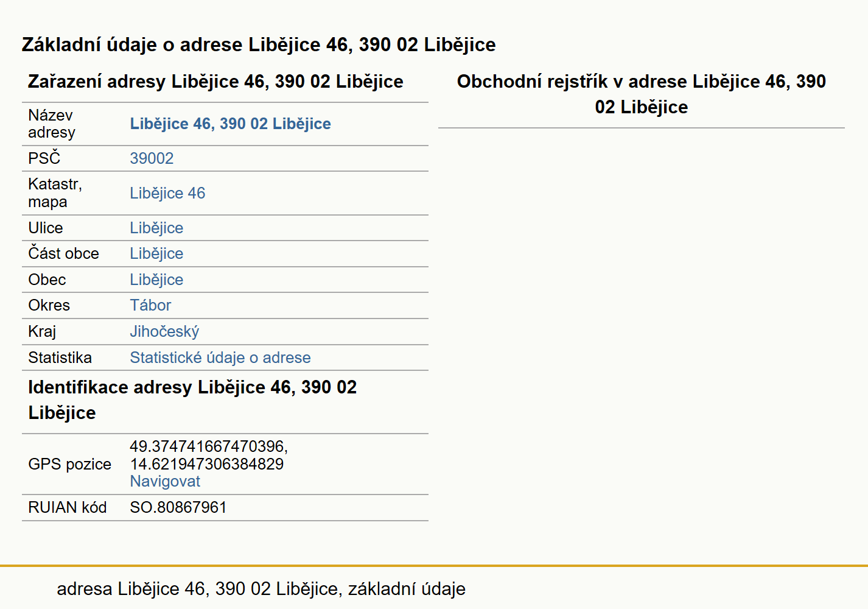Click the Ulice label
The width and height of the screenshot is (868, 609).
(x=46, y=228)
